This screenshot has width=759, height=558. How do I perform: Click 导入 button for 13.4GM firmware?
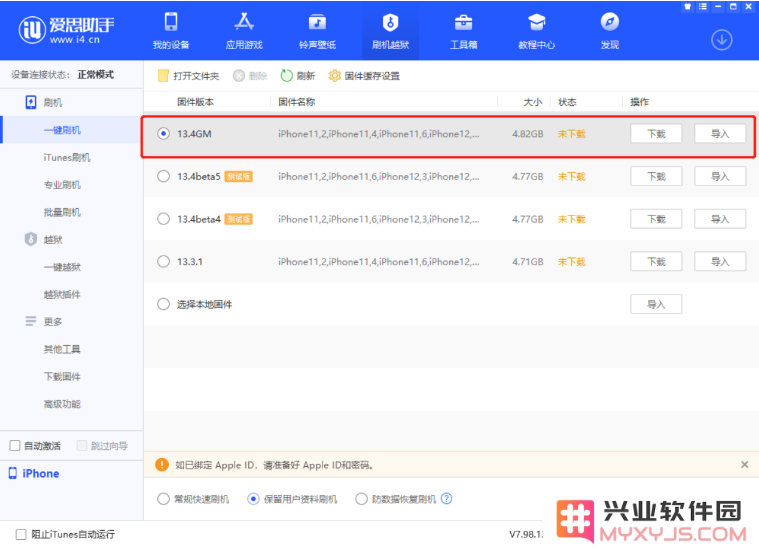click(x=720, y=134)
